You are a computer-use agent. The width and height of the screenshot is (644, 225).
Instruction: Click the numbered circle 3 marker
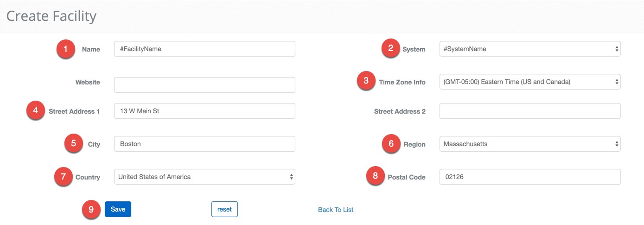tap(366, 81)
